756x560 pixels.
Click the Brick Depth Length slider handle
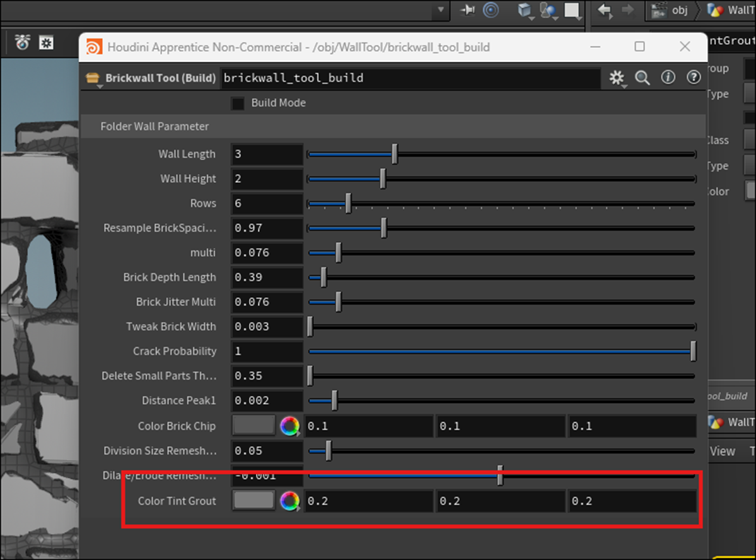pyautogui.click(x=323, y=277)
